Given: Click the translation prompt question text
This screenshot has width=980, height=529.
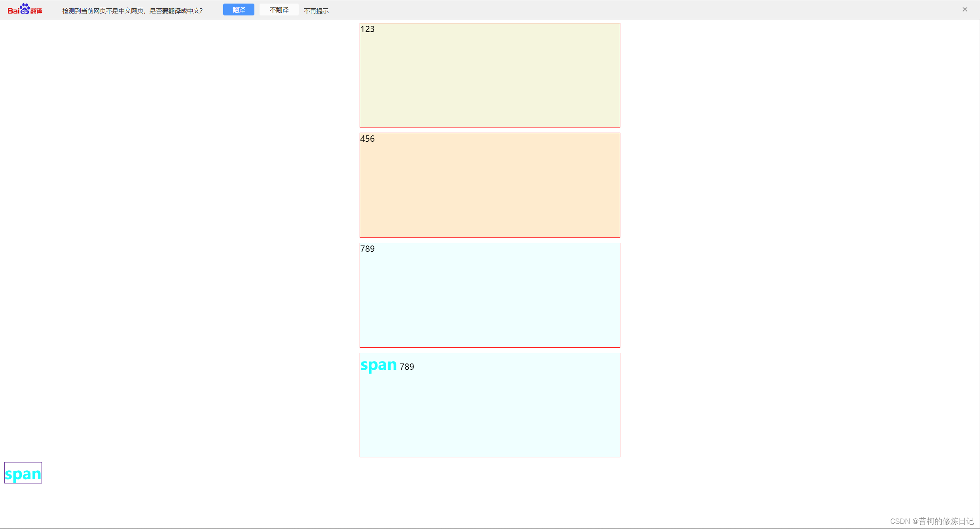Looking at the screenshot, I should tap(132, 11).
